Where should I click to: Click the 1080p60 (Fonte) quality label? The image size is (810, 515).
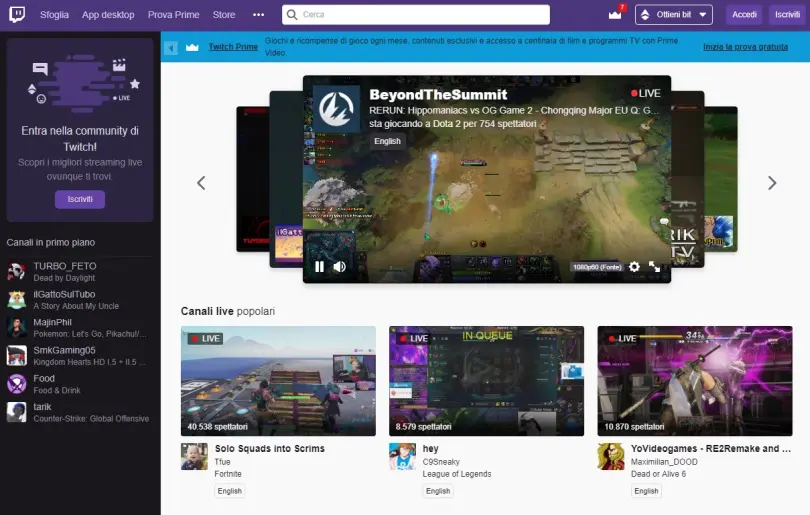(x=597, y=267)
